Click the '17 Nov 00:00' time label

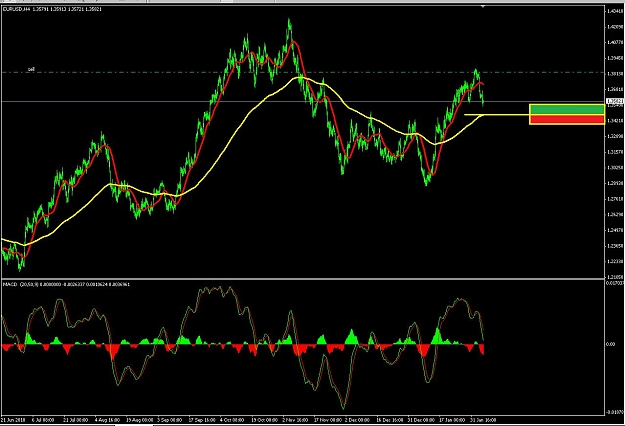tap(327, 420)
